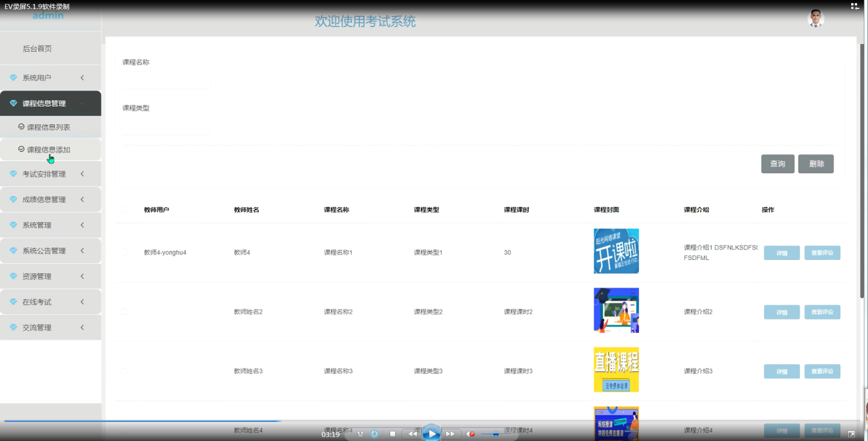Open the 直播课程 course cover thumbnail
Viewport: 868px width, 441px height.
click(x=616, y=370)
